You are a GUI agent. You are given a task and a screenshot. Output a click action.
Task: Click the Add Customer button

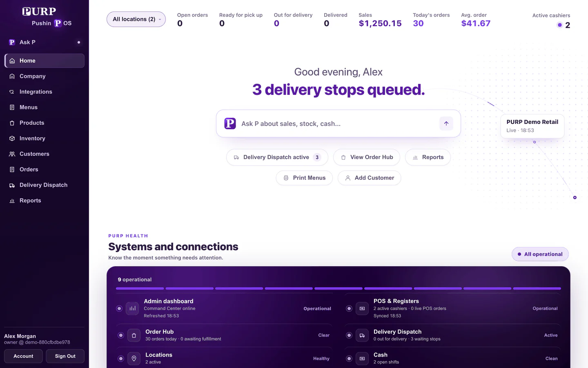pos(370,178)
